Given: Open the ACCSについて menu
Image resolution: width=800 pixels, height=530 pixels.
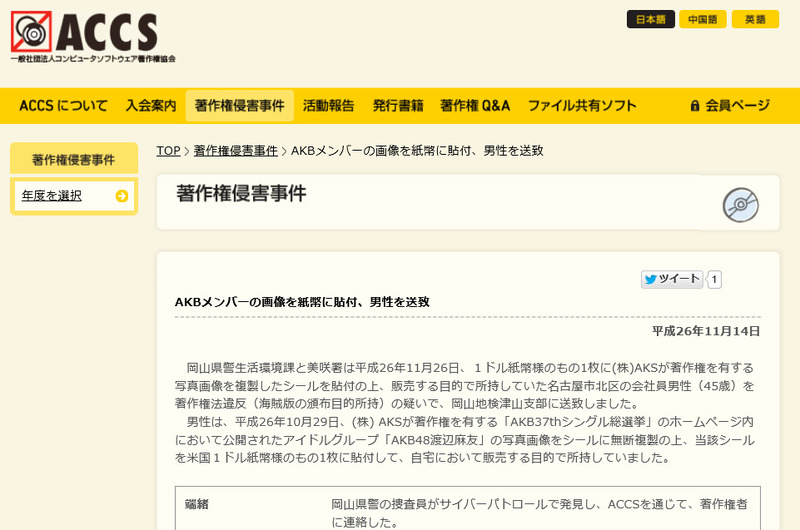Looking at the screenshot, I should [x=63, y=106].
